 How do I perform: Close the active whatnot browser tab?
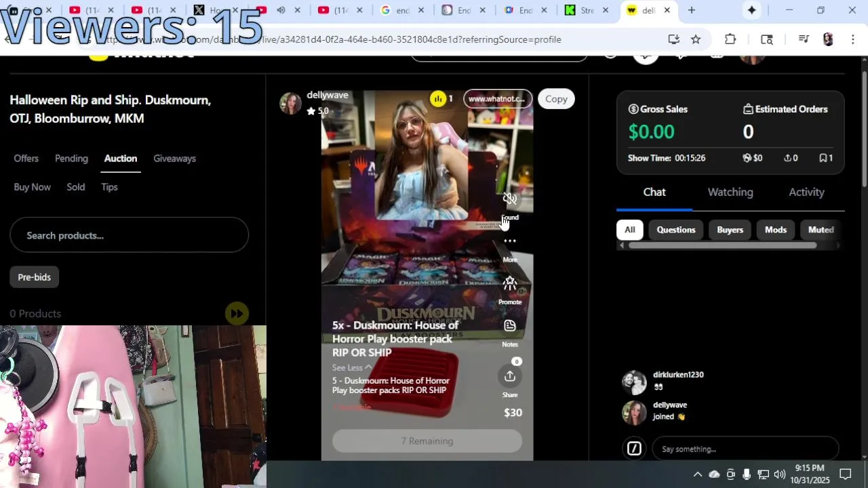pos(667,10)
